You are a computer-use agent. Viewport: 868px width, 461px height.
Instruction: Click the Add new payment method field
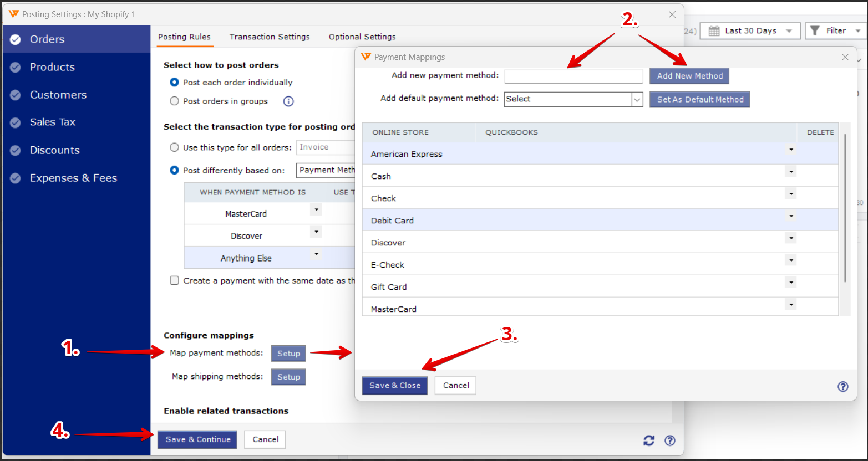click(x=573, y=76)
